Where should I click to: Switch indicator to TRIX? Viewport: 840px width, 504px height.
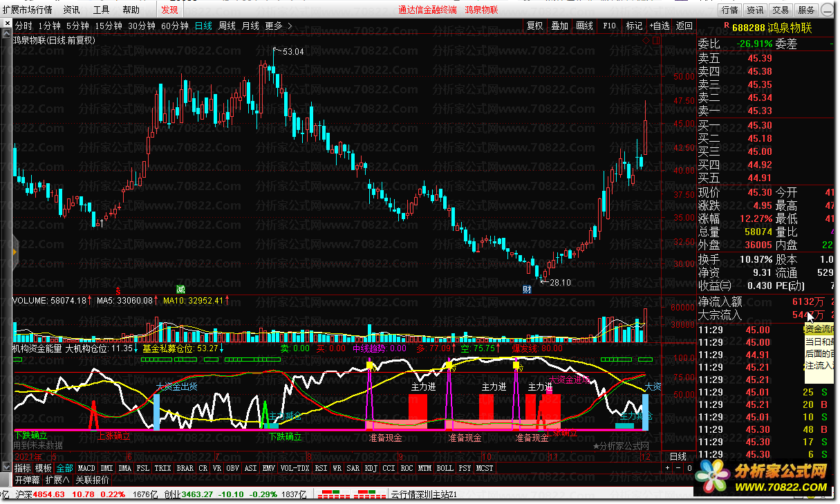163,468
